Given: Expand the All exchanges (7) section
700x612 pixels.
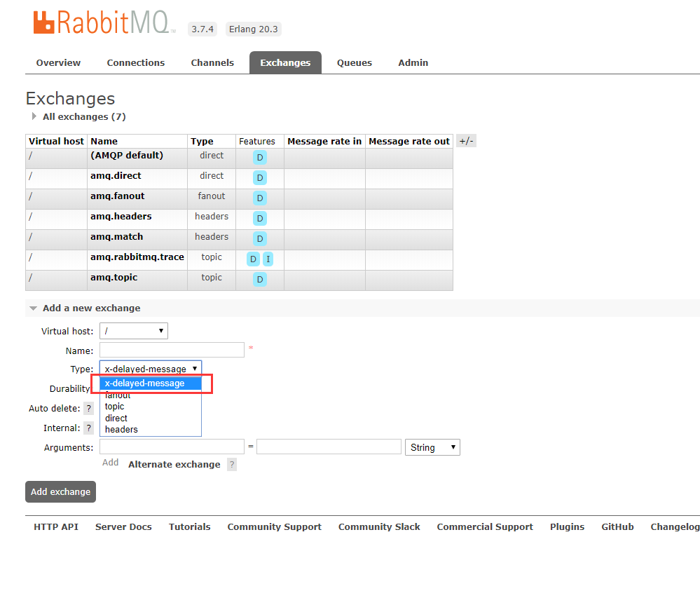Looking at the screenshot, I should (84, 116).
